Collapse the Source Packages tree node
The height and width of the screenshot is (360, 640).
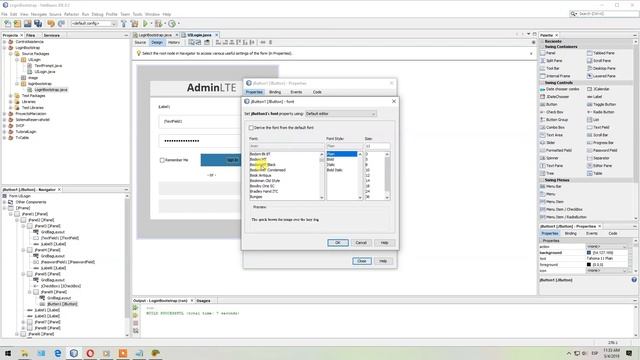coord(11,54)
